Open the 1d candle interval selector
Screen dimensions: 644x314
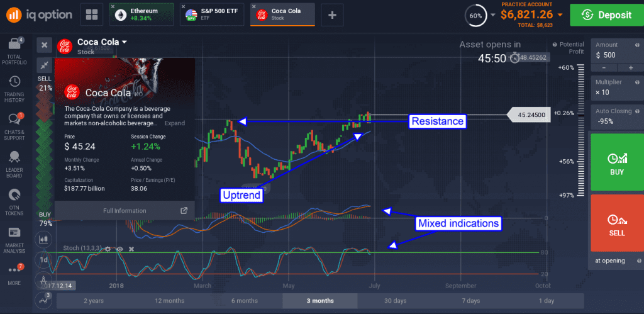(x=43, y=260)
